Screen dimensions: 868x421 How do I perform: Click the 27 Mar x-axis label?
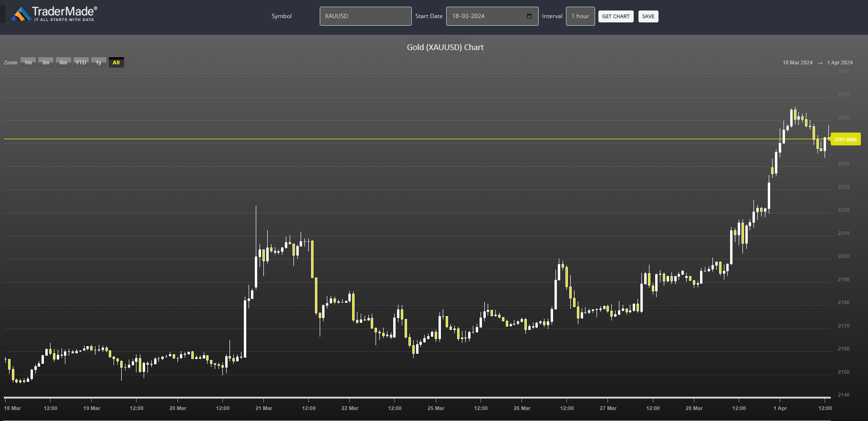(x=608, y=408)
